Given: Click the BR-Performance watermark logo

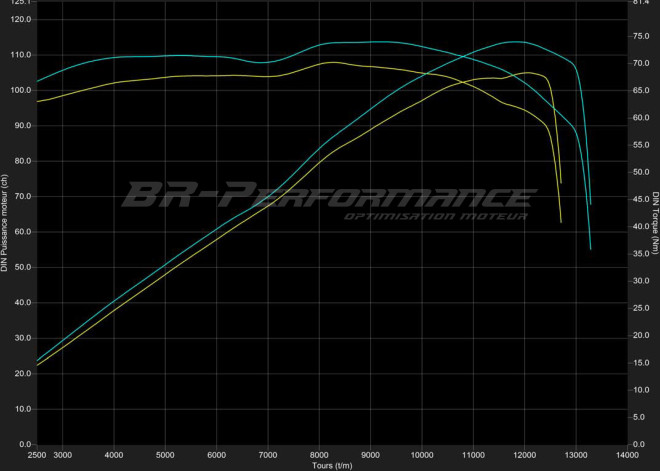Looking at the screenshot, I should tap(328, 193).
